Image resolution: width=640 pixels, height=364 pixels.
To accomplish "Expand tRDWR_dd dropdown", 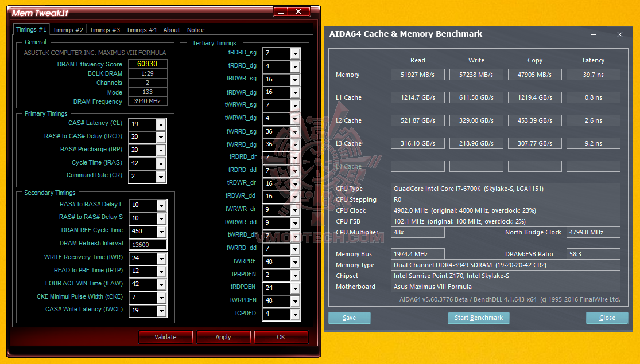I will coord(295,197).
